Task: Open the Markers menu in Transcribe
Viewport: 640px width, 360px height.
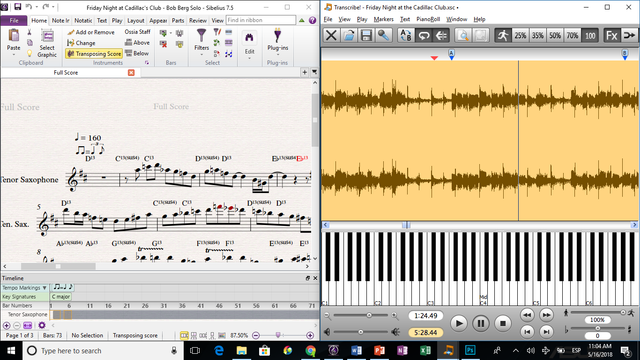Action: [383, 19]
